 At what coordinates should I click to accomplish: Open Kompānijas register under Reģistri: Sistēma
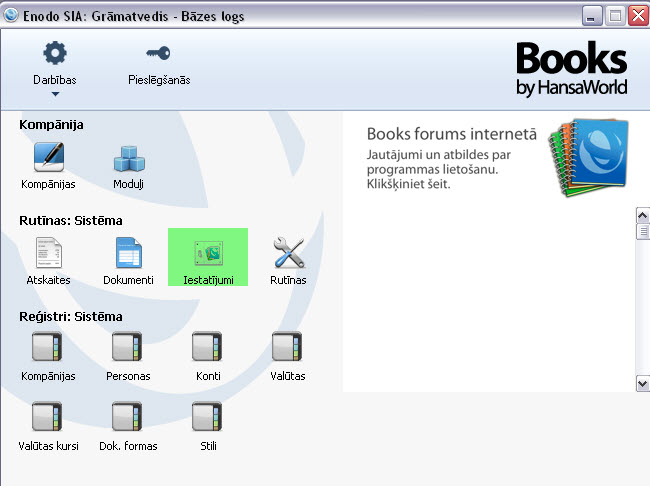click(47, 347)
